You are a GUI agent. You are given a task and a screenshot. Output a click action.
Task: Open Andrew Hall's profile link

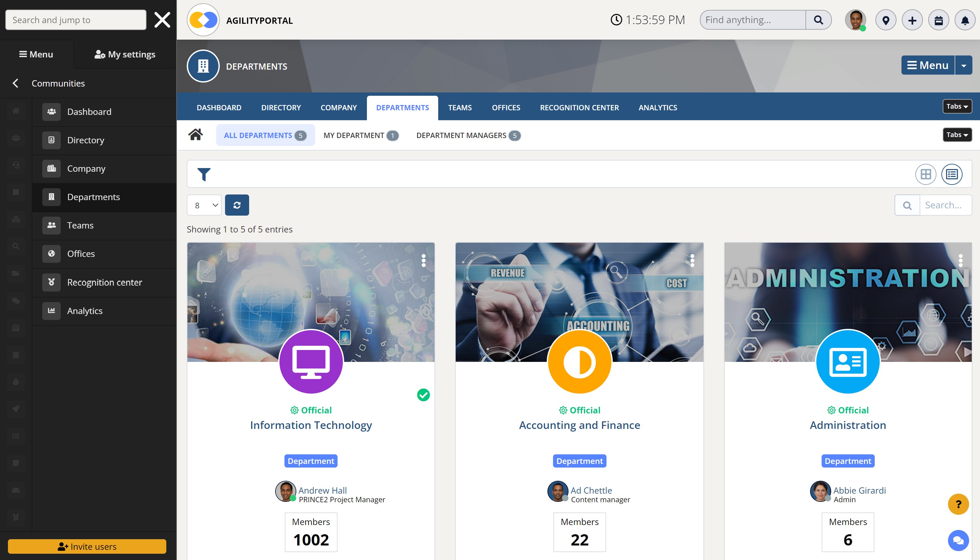click(322, 490)
